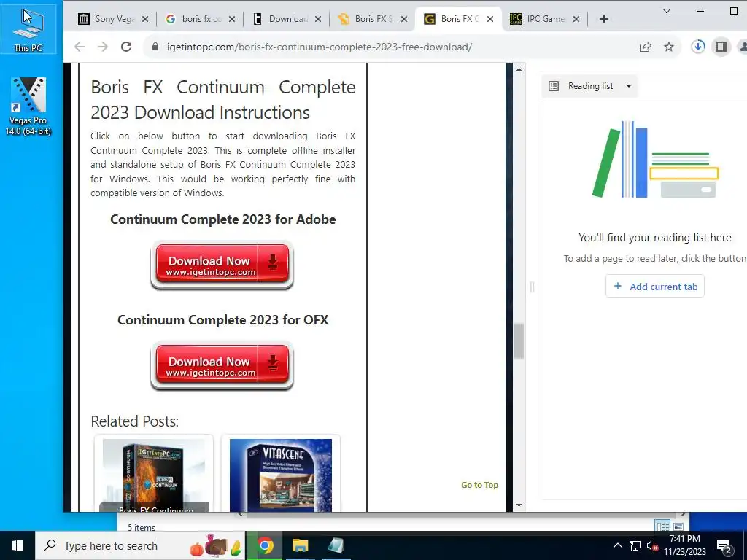Image resolution: width=747 pixels, height=560 pixels.
Task: Click the Go to Top link
Action: [x=479, y=485]
